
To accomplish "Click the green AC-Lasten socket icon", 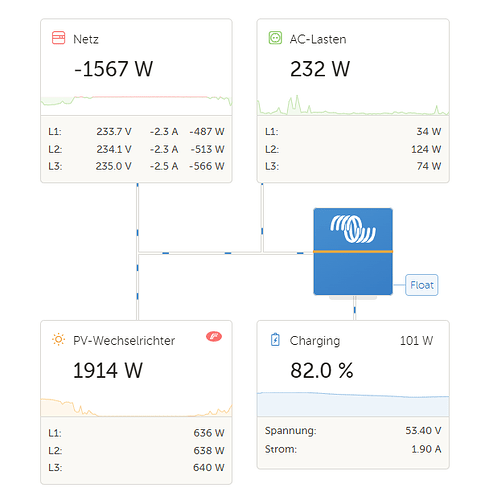I will pyautogui.click(x=275, y=38).
